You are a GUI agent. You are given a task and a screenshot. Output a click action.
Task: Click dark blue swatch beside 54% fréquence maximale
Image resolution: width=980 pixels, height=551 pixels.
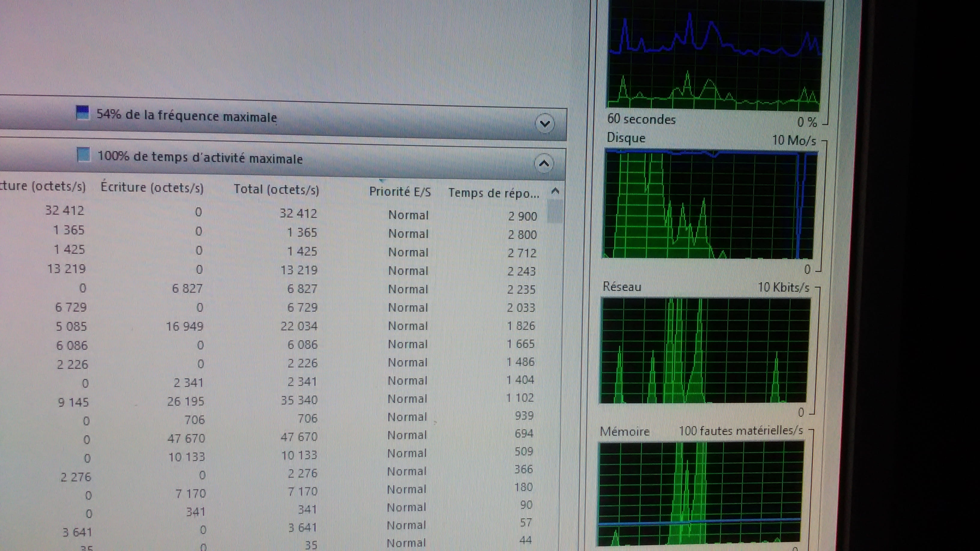coord(83,113)
